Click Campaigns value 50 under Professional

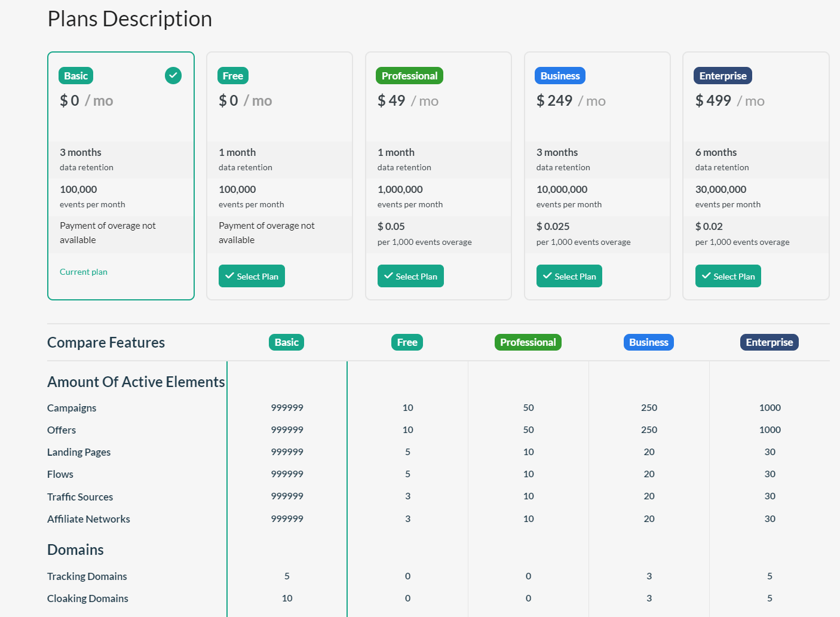pos(529,408)
